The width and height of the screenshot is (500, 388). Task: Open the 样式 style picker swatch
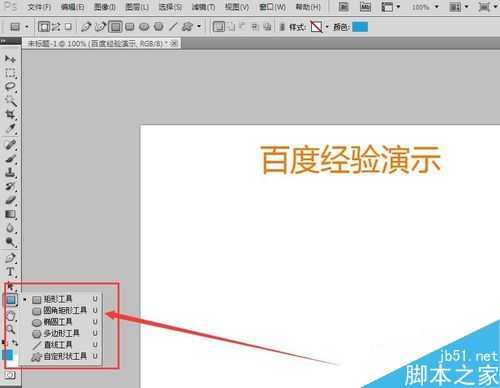point(316,27)
